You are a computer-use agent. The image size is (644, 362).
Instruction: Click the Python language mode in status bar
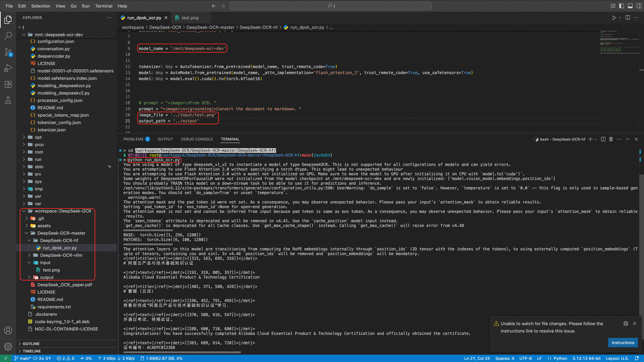pos(560,358)
